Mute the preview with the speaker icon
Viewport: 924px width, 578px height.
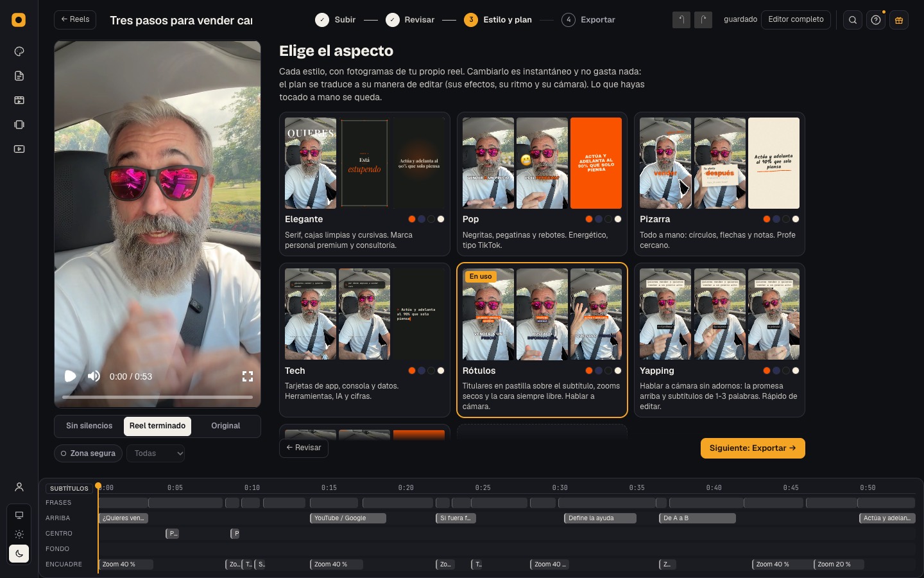tap(94, 376)
